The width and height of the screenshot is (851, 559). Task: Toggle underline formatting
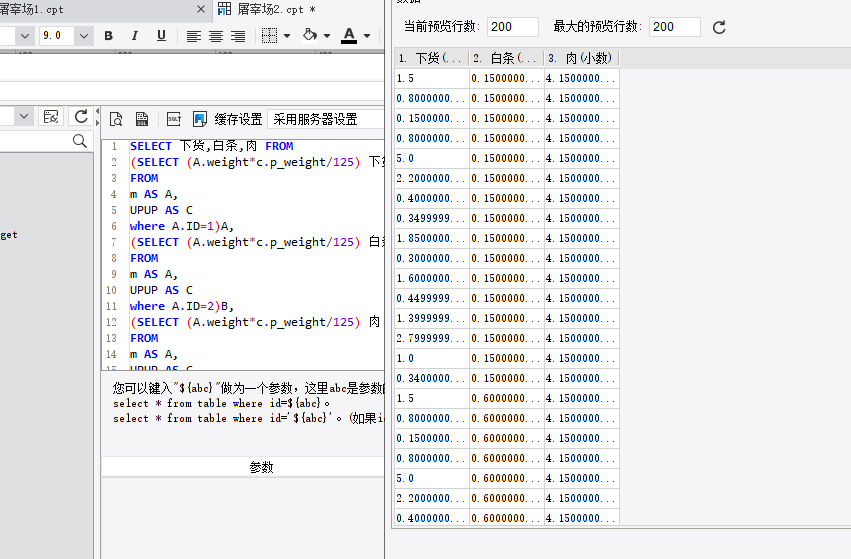click(161, 36)
